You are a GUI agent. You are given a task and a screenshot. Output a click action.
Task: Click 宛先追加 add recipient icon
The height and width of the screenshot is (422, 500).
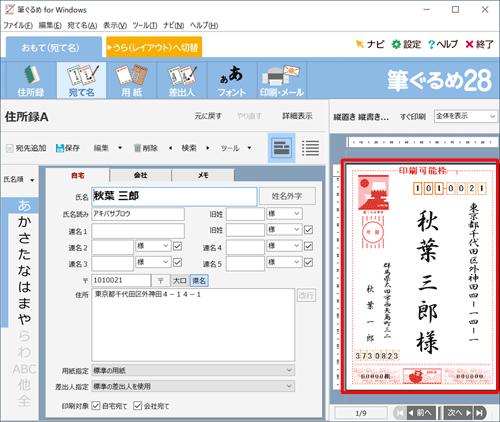click(x=27, y=148)
